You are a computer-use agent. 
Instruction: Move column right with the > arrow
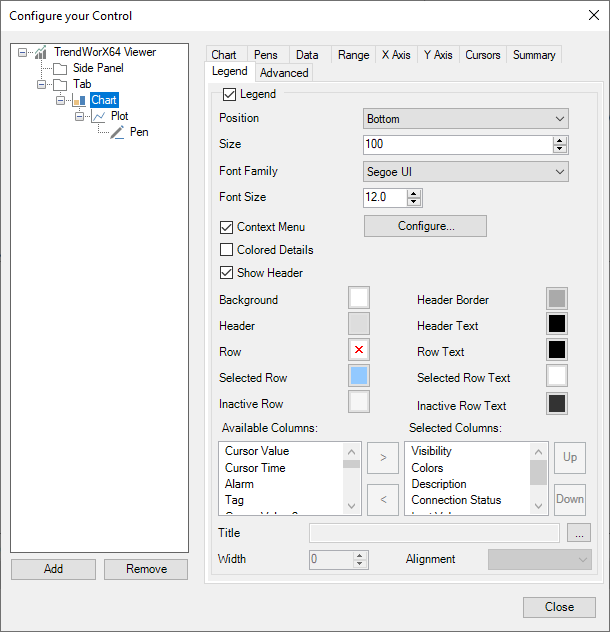[x=380, y=459]
